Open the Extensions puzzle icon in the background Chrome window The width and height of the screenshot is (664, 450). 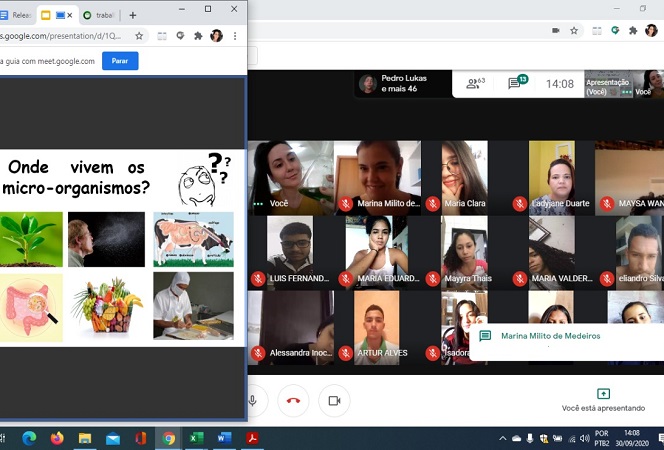pos(633,31)
